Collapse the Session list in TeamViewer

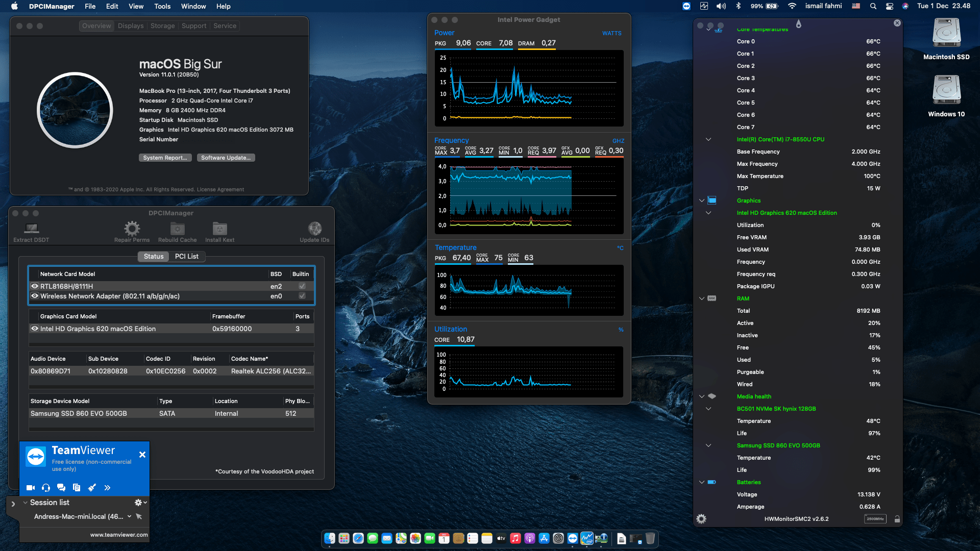(x=24, y=503)
